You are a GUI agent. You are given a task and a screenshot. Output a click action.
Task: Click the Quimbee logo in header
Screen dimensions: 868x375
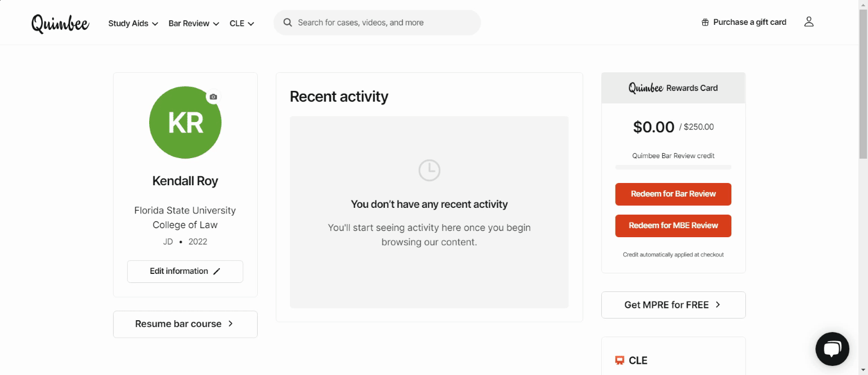point(60,23)
